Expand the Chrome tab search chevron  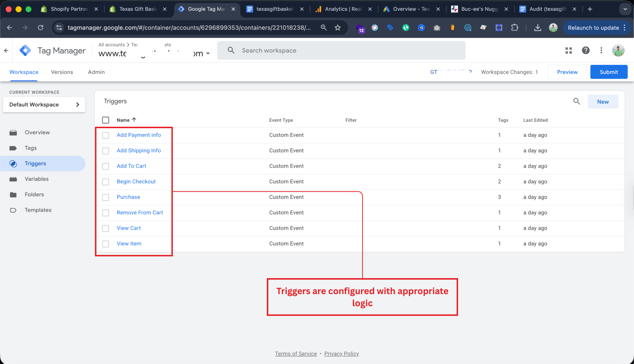coord(625,9)
